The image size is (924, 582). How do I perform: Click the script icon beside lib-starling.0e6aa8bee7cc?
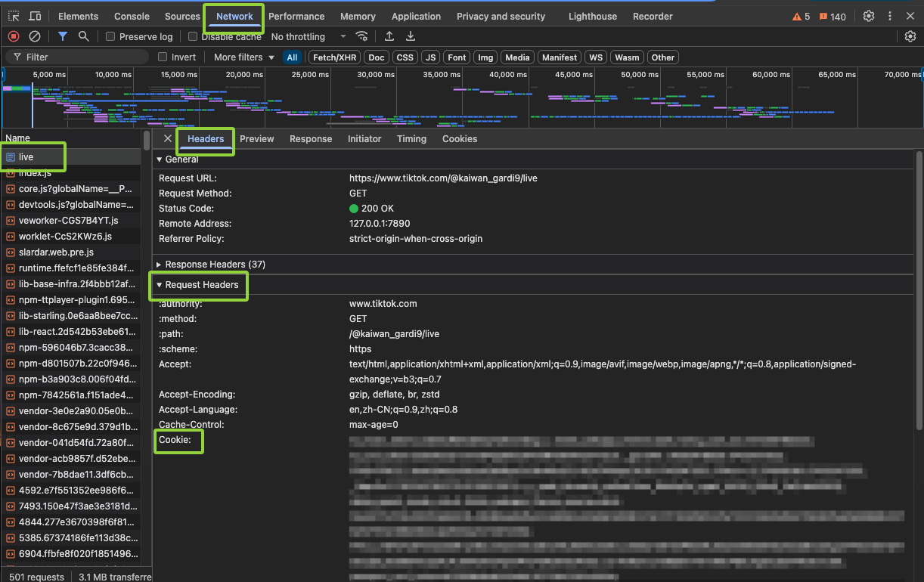(11, 316)
